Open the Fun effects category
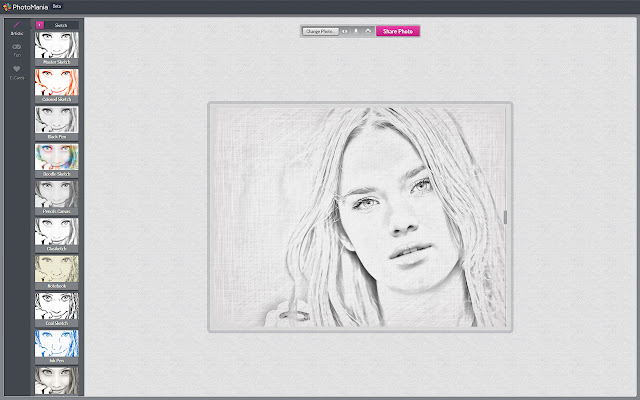640x400 pixels. tap(16, 49)
